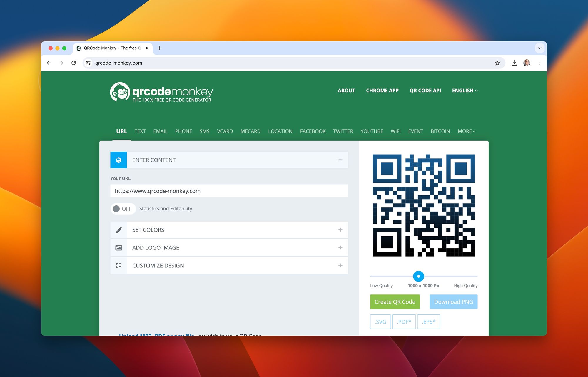Switch to the Text tab
The image size is (588, 377).
pos(140,131)
